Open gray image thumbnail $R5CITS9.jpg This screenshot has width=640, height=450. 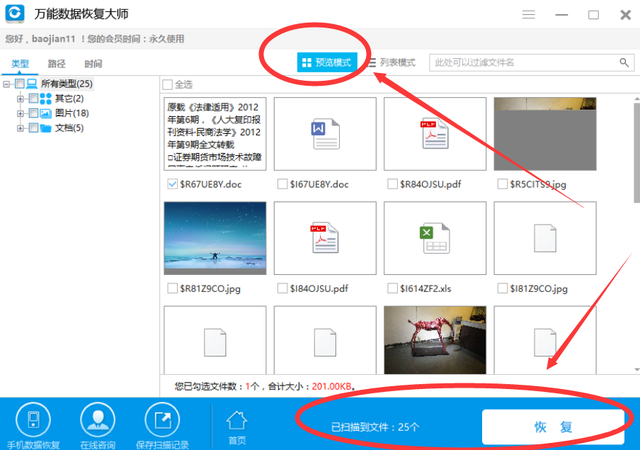(x=545, y=134)
